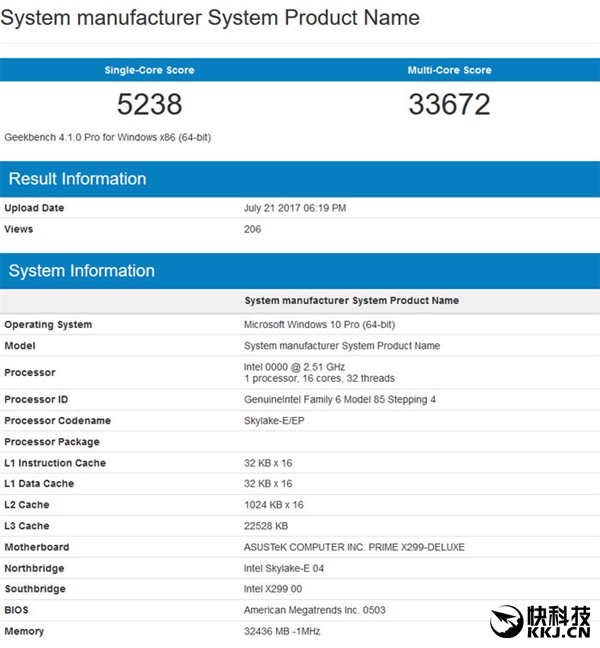
Task: Select the L1 Instruction Cache value 32 KB x 16
Action: [x=268, y=463]
